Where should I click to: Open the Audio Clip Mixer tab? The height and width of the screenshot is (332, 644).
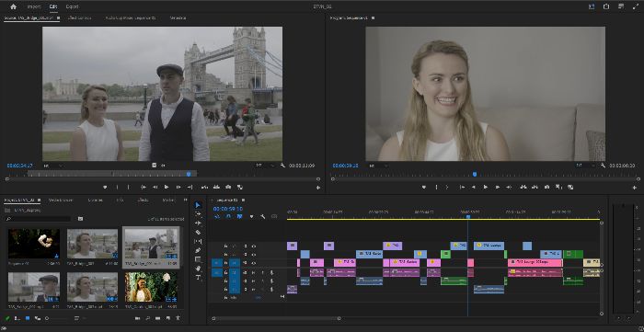131,18
